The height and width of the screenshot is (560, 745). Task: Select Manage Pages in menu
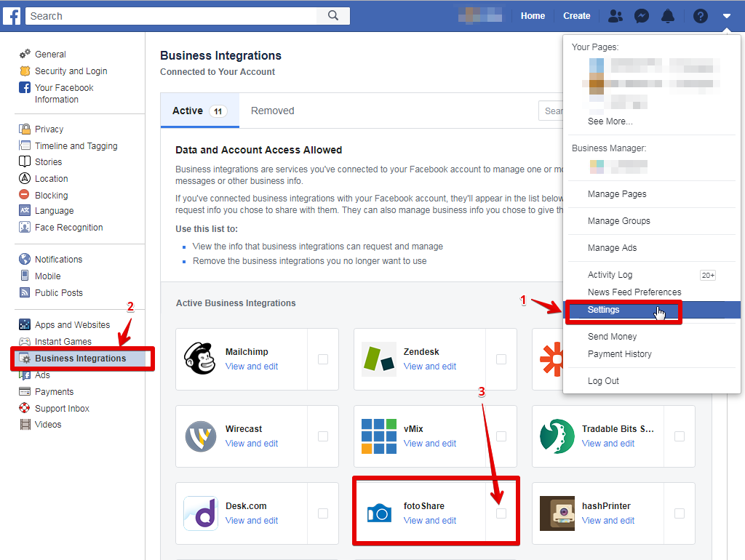click(617, 193)
